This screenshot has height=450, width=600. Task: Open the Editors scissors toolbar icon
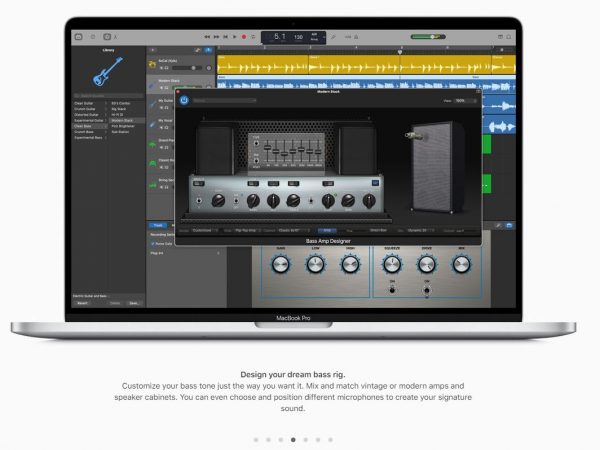(x=116, y=37)
